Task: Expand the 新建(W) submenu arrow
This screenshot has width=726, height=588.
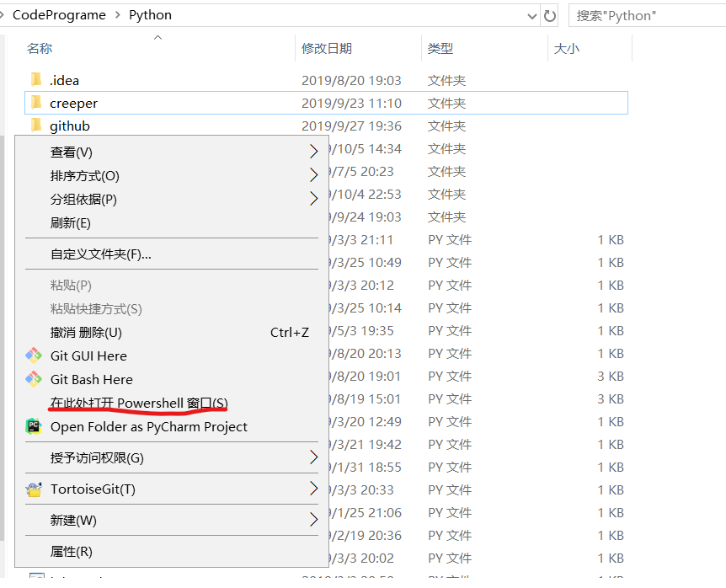Action: coord(313,520)
